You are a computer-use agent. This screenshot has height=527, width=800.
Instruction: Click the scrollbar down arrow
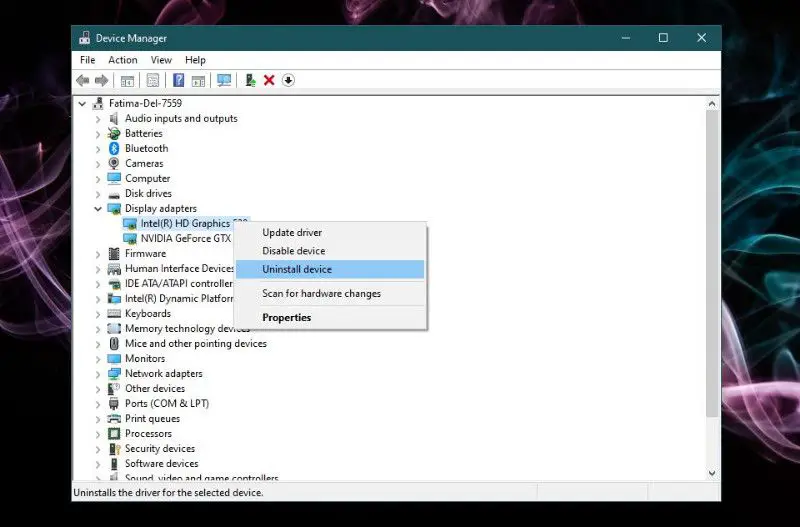pyautogui.click(x=712, y=473)
